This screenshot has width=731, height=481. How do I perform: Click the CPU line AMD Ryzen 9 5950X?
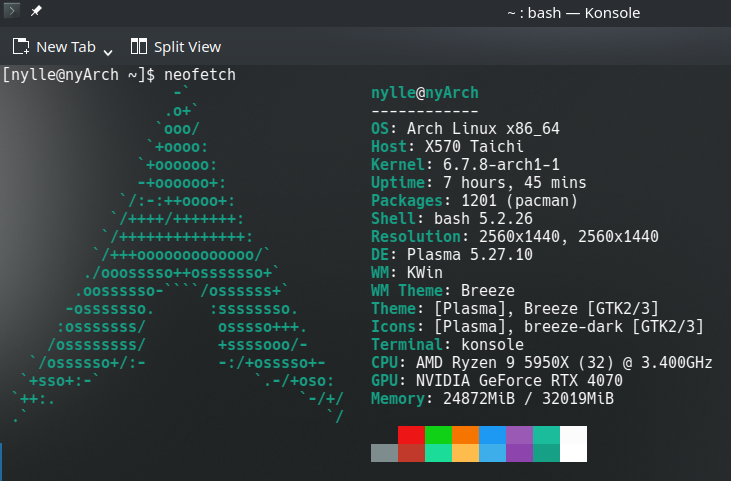click(x=542, y=363)
